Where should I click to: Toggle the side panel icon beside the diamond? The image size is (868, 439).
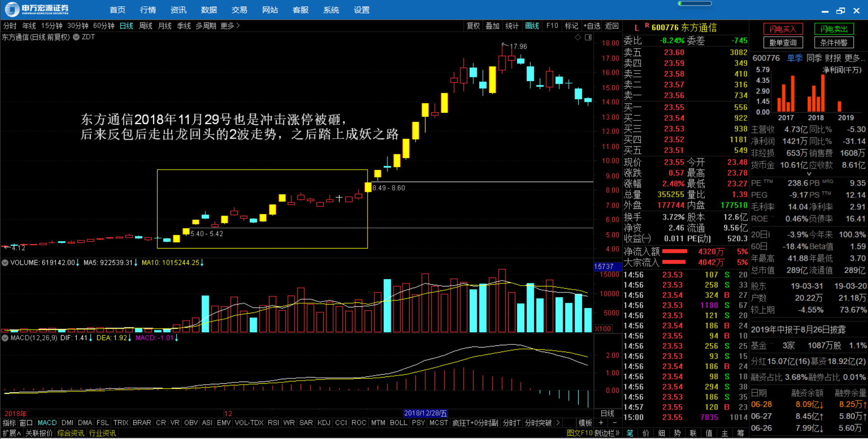click(588, 37)
